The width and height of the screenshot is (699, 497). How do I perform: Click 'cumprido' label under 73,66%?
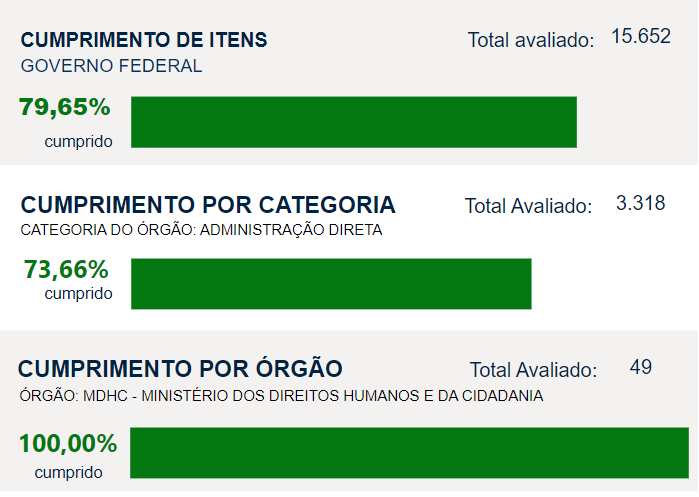pyautogui.click(x=78, y=293)
